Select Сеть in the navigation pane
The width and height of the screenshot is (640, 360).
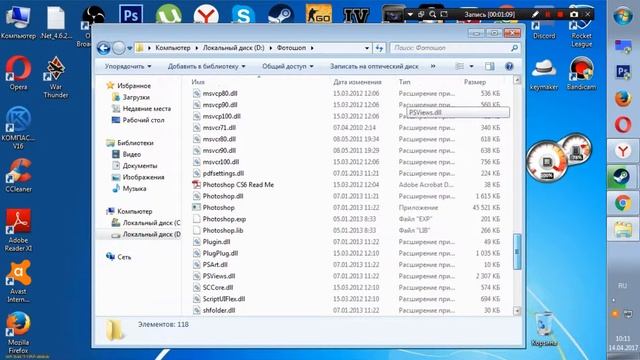tap(119, 257)
